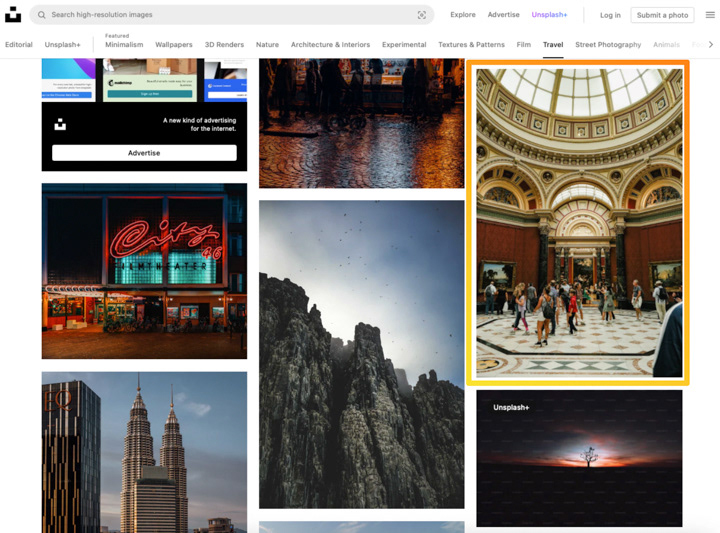The image size is (720, 533).
Task: Click the Unsplash+ label on sunset photo
Action: coord(511,407)
